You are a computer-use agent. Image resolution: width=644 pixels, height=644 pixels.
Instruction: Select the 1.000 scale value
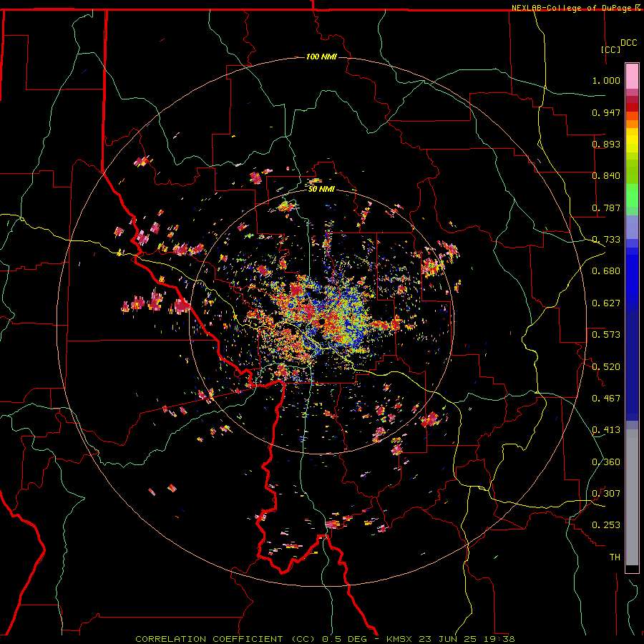[x=606, y=80]
